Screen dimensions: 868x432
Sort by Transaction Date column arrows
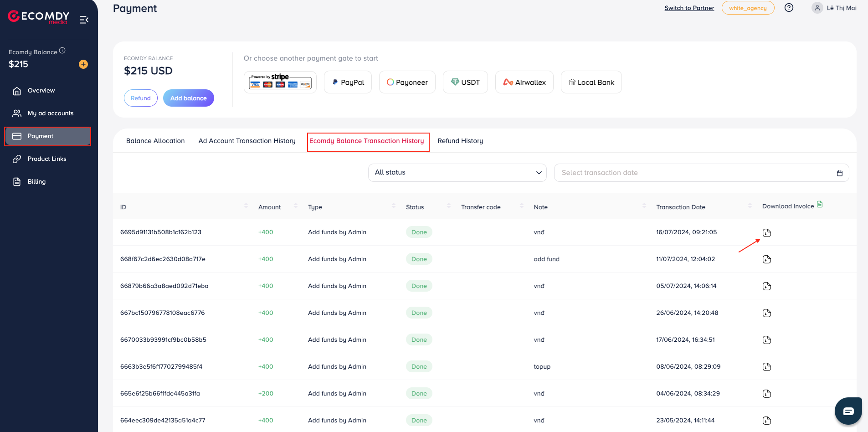[750, 206]
